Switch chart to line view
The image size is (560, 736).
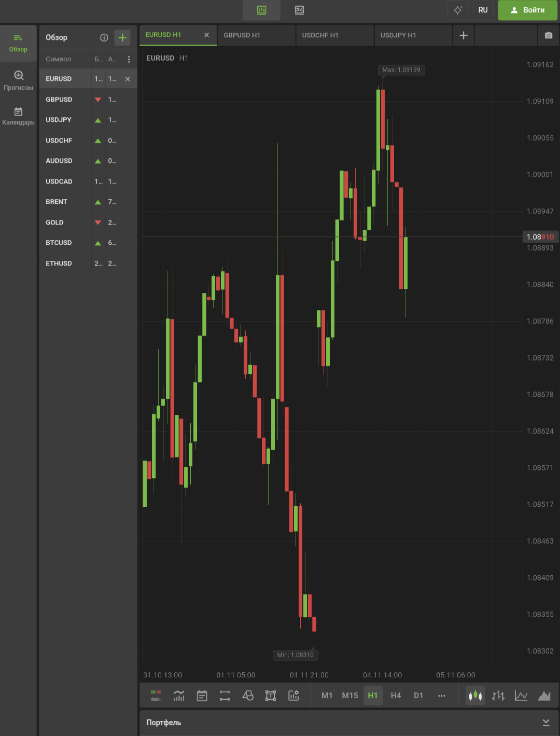[x=521, y=696]
